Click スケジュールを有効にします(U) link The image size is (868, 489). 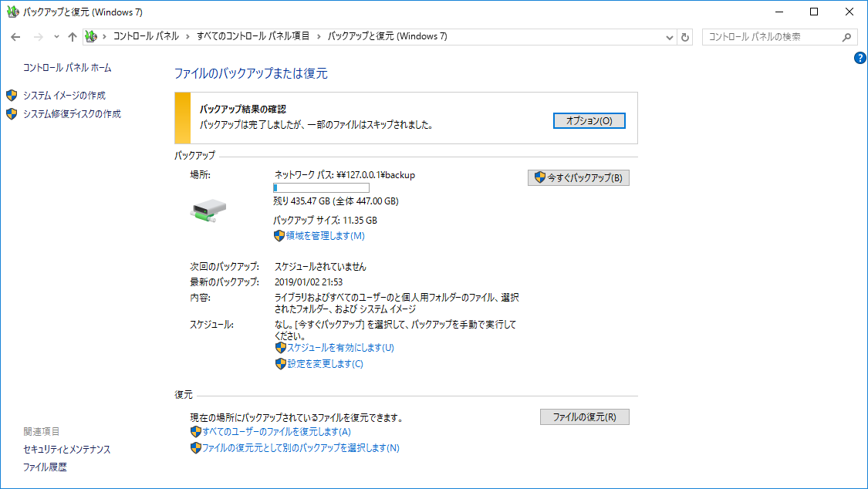point(340,347)
